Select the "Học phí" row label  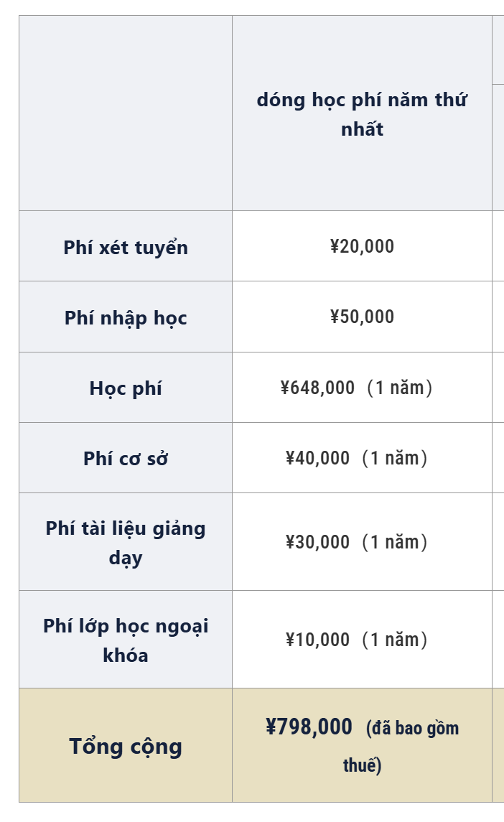(126, 388)
